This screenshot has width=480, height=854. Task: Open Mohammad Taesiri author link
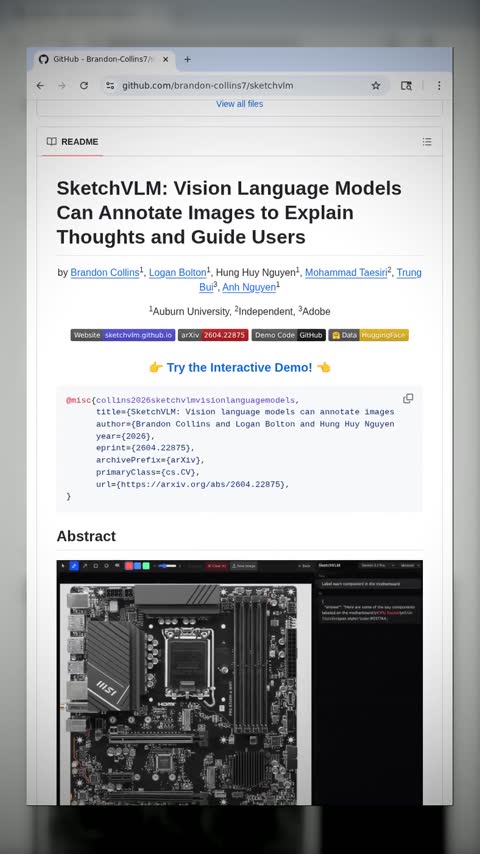coord(346,272)
